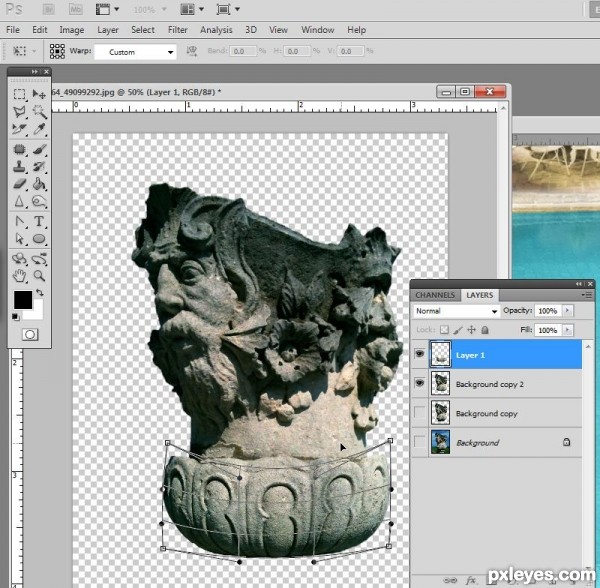
Task: Swap foreground and background colors
Action: point(40,293)
